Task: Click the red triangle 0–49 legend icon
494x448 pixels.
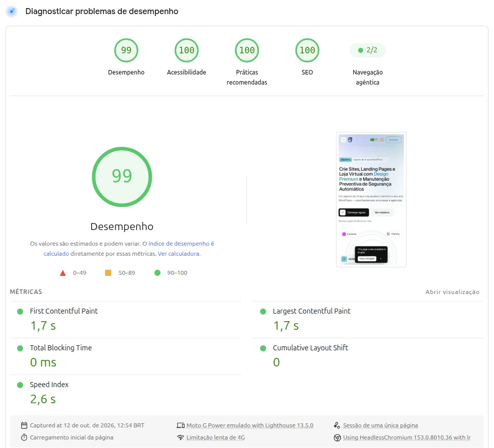Action: 63,273
